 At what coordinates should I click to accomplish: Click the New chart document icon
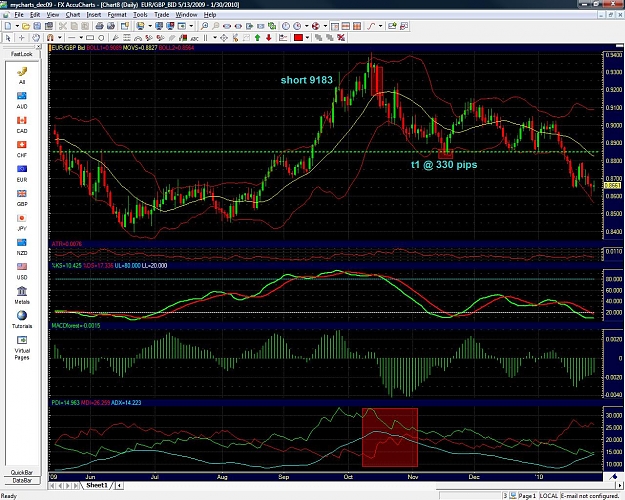[8, 26]
